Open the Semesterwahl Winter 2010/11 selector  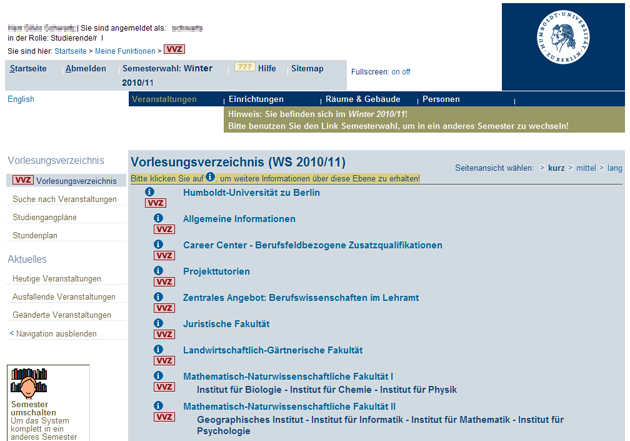pyautogui.click(x=167, y=75)
